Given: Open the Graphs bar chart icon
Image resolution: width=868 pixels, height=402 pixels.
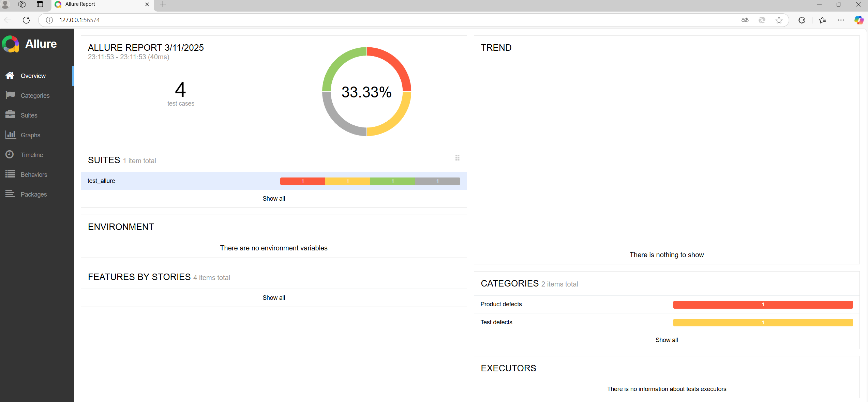Looking at the screenshot, I should [10, 135].
